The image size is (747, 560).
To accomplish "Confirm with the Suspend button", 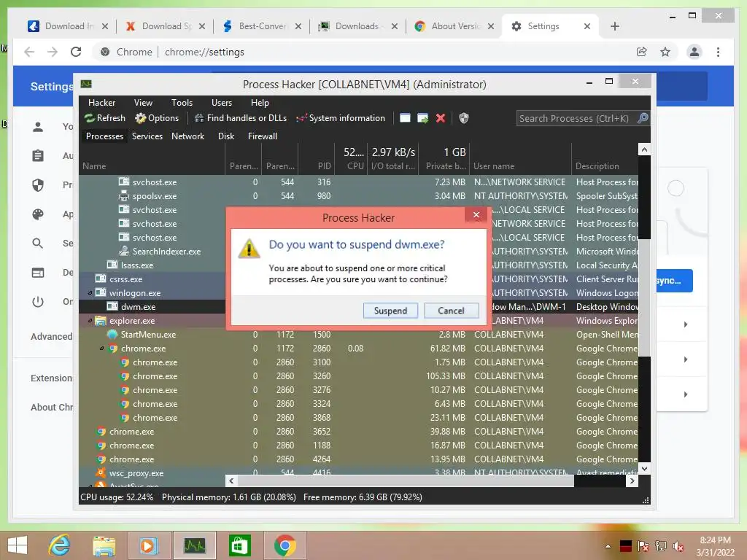I will coord(390,311).
